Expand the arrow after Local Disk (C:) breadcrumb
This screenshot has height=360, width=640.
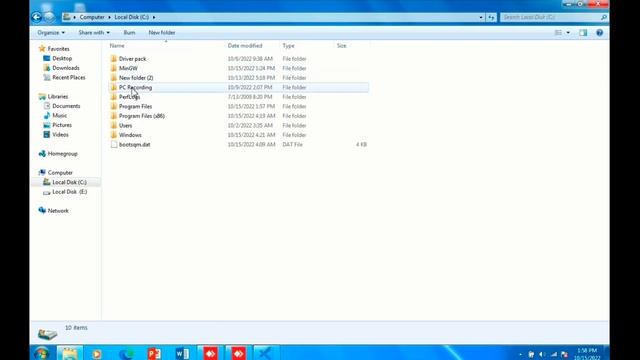pos(154,17)
